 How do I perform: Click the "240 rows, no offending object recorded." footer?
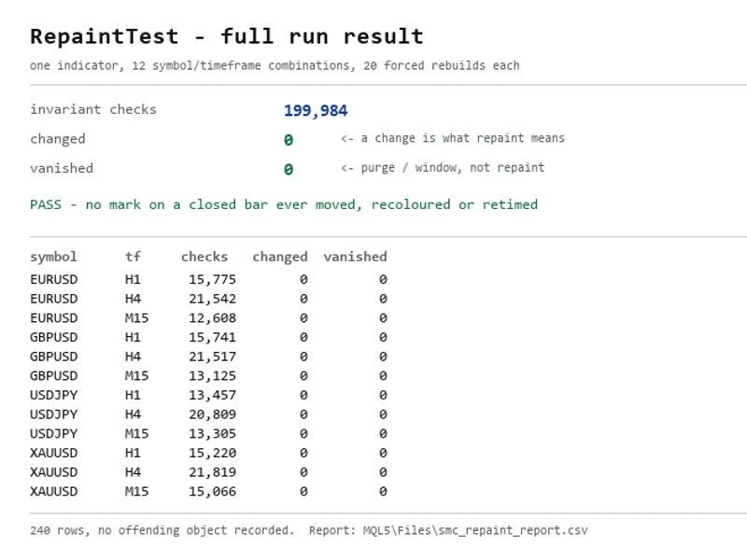tap(162, 530)
